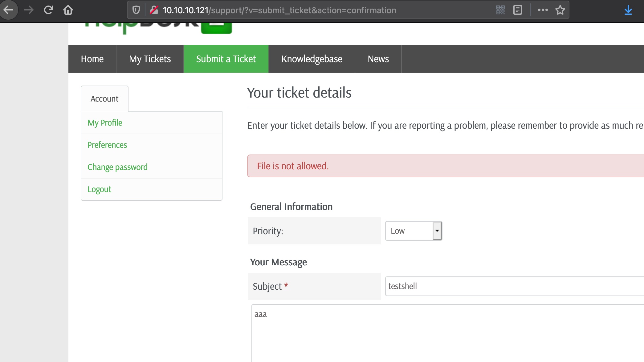Open the Home navigation tab
The height and width of the screenshot is (362, 644).
pos(92,59)
